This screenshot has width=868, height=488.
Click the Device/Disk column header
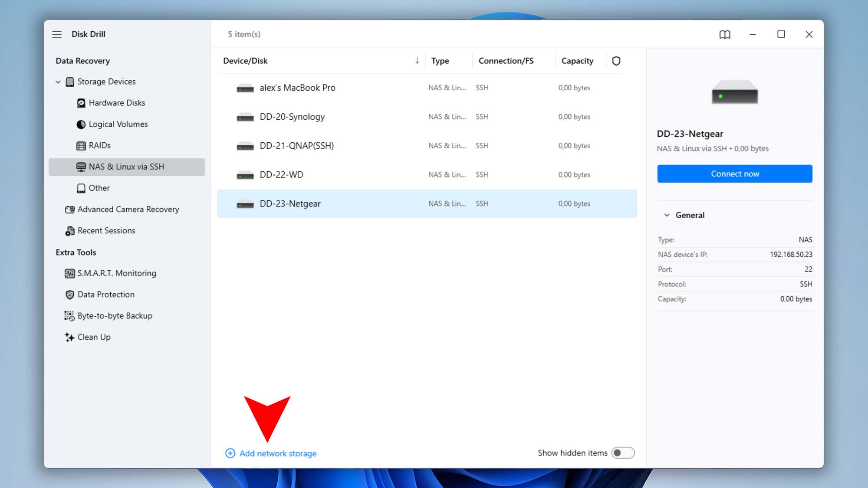[x=245, y=61]
